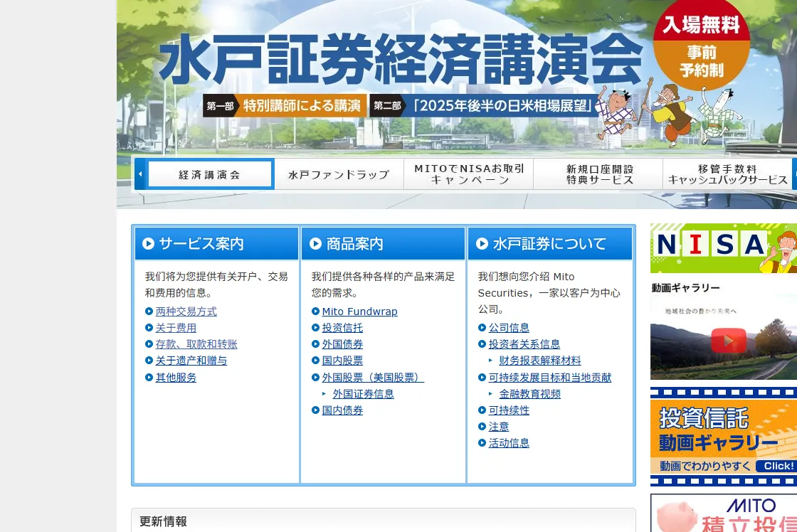797x532 pixels.
Task: Click the arrow icon beside 商品案内
Action: pyautogui.click(x=316, y=243)
